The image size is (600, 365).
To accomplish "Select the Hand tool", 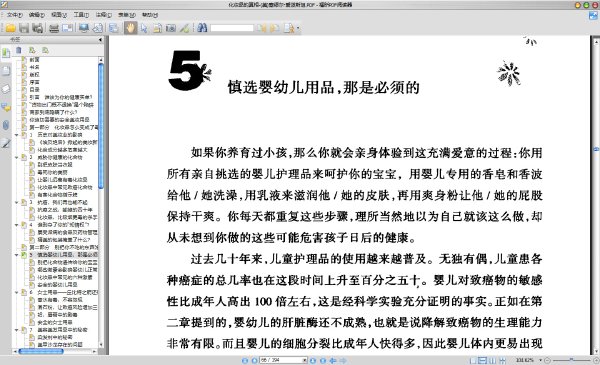I will [130, 28].
